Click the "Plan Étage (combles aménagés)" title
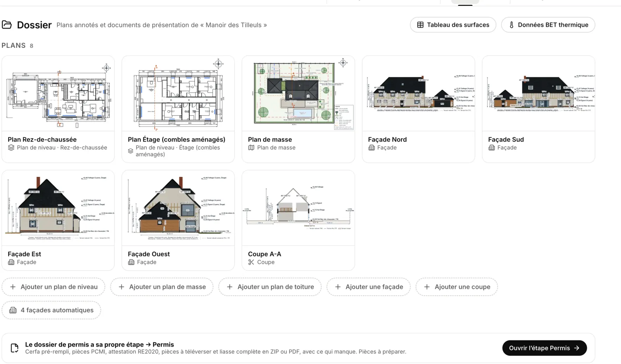This screenshot has width=621, height=364. [177, 139]
